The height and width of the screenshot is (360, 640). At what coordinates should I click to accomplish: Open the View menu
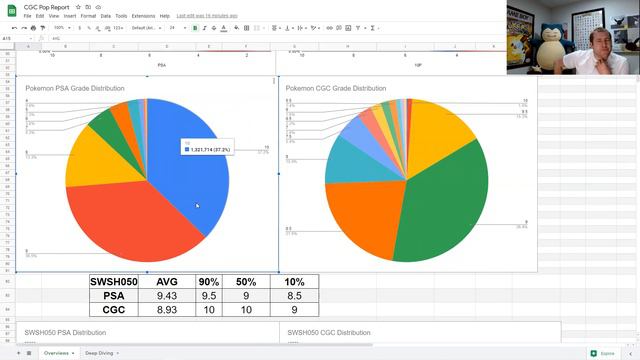(x=54, y=16)
